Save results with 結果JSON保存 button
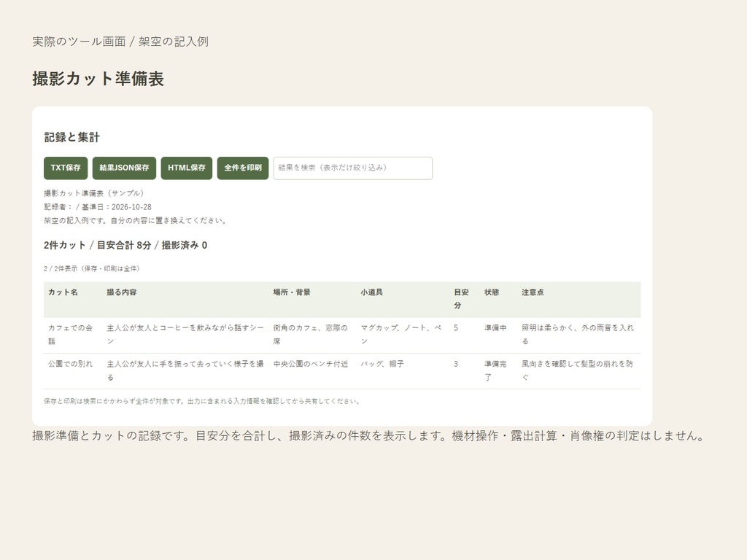This screenshot has width=747, height=560. [124, 168]
